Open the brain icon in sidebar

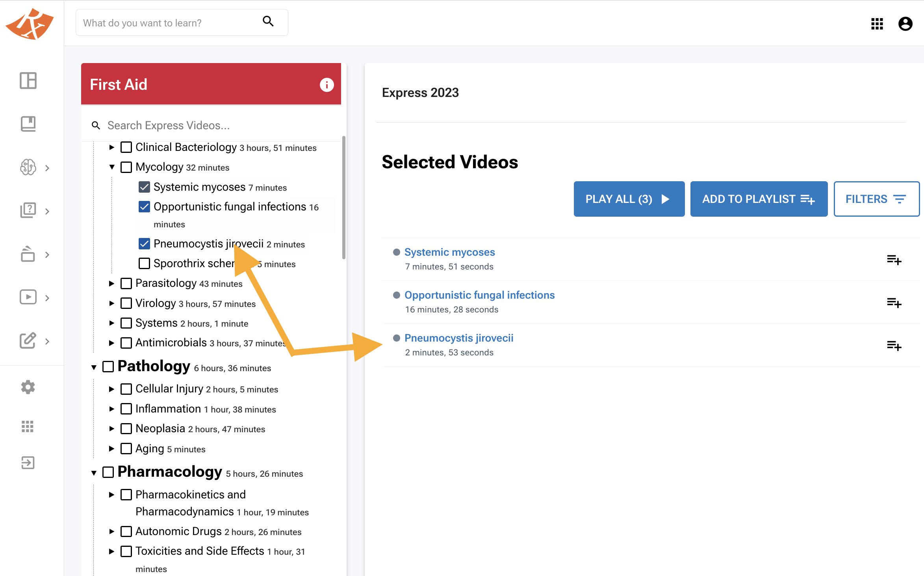tap(28, 167)
